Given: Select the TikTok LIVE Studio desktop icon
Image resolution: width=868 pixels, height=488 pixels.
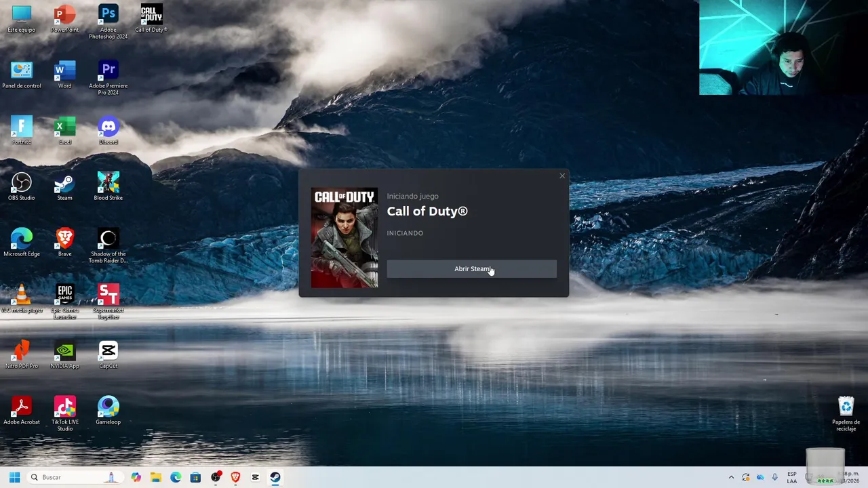Looking at the screenshot, I should (65, 414).
